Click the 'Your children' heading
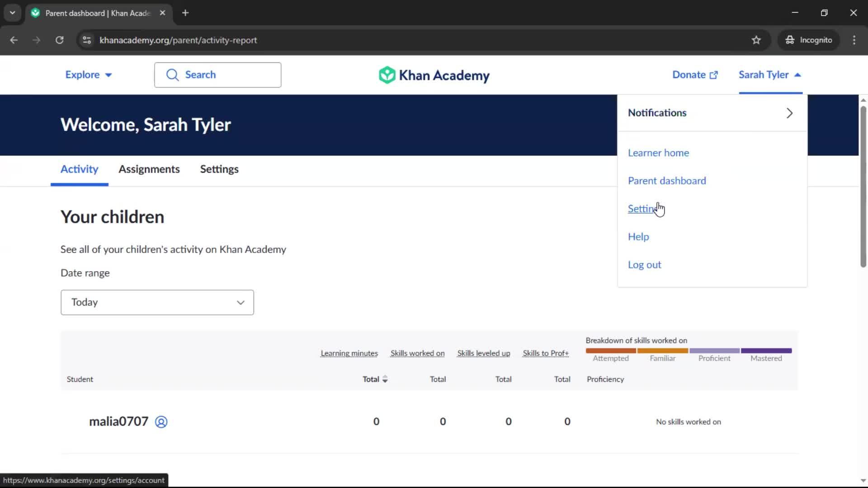The height and width of the screenshot is (488, 868). (112, 217)
